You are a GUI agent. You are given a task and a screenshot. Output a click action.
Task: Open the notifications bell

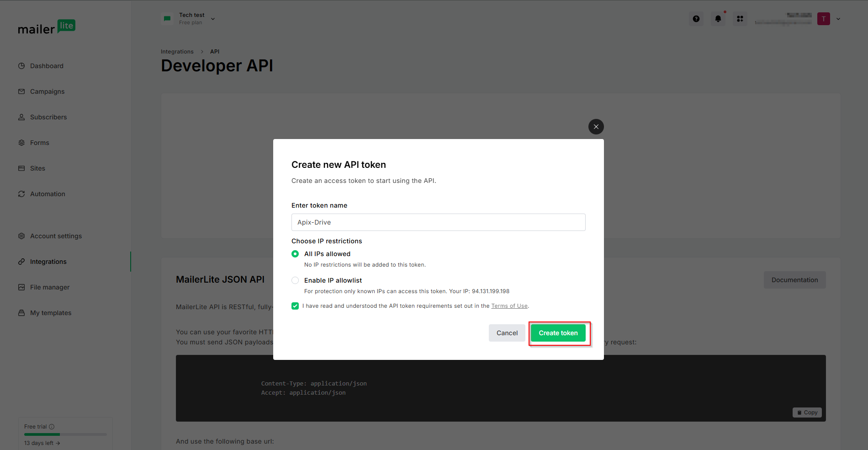coord(718,19)
